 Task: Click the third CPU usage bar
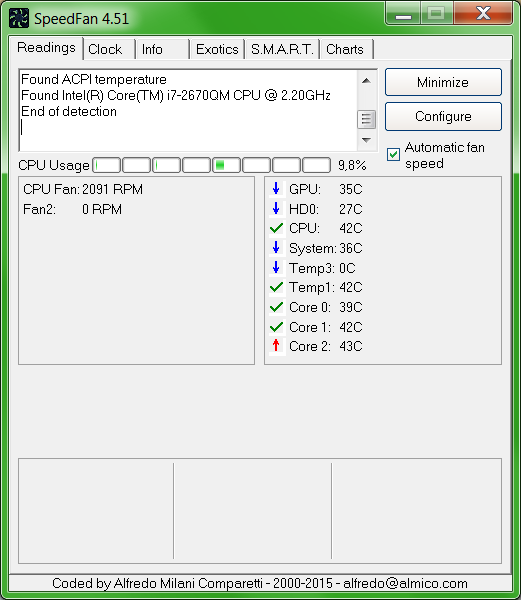[166, 165]
